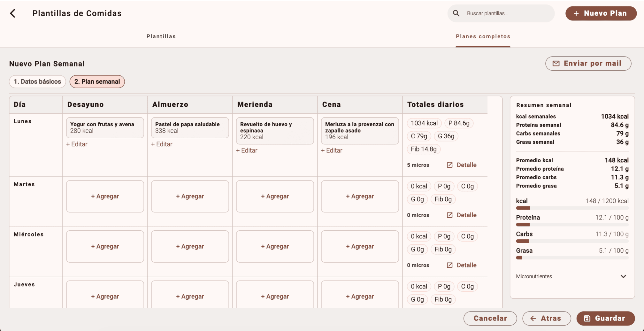Click left arrow icon in Atras

(x=533, y=319)
